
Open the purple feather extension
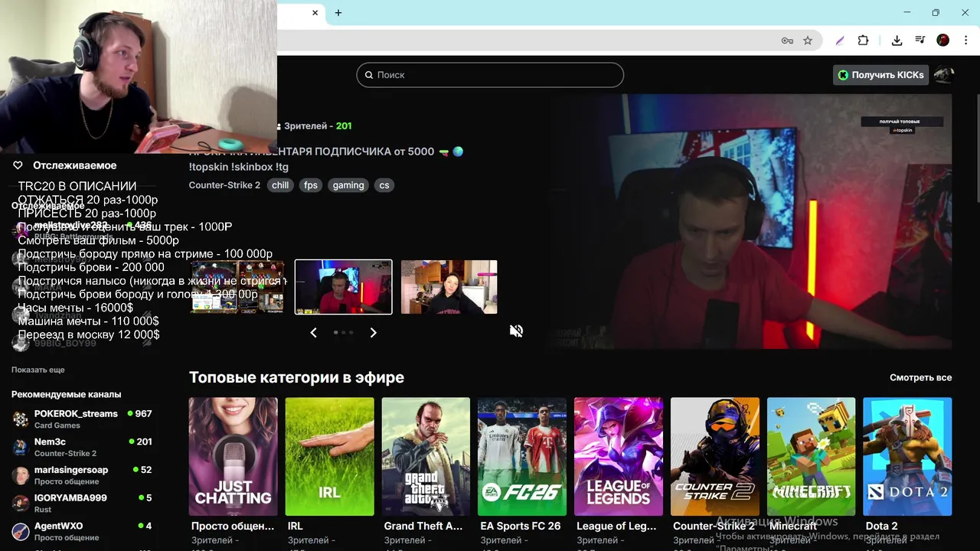[840, 41]
